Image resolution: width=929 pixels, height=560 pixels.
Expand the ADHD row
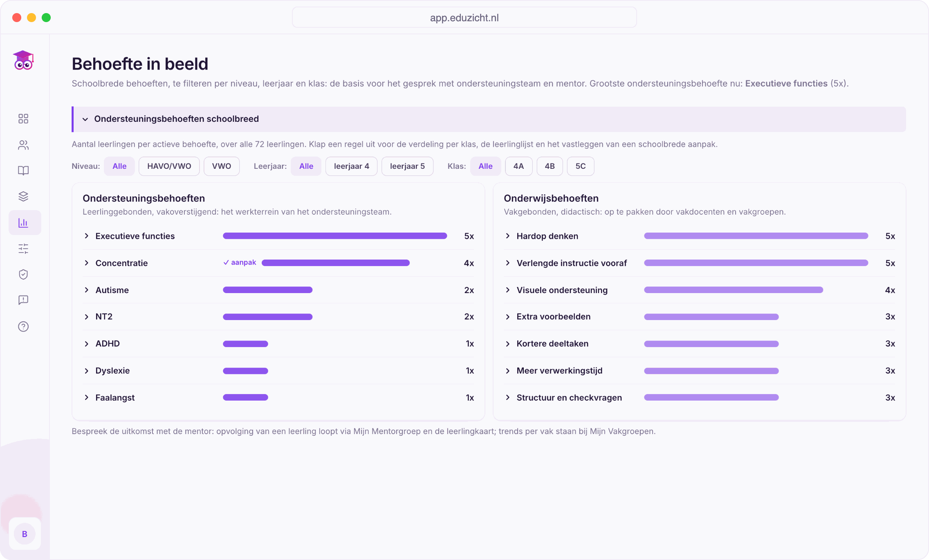(x=278, y=344)
